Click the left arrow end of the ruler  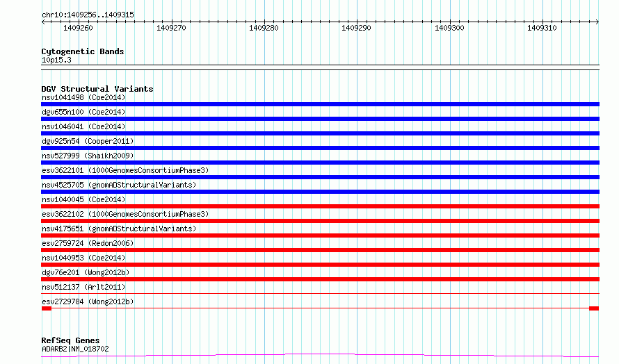[x=43, y=22]
